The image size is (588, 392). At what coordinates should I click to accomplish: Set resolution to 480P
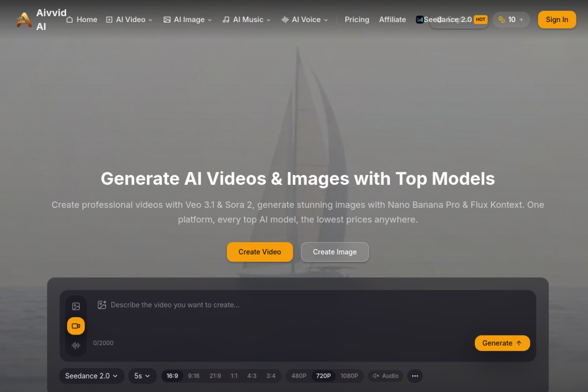tap(299, 376)
